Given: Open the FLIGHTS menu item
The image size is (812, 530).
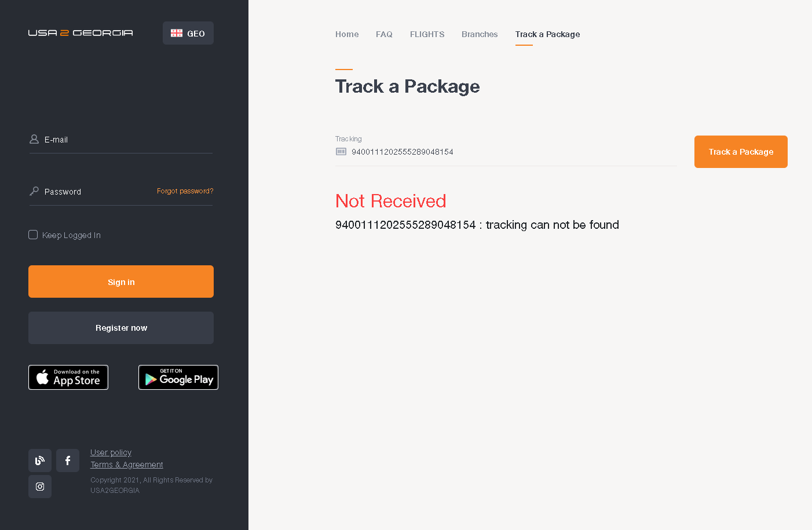Looking at the screenshot, I should coord(427,34).
